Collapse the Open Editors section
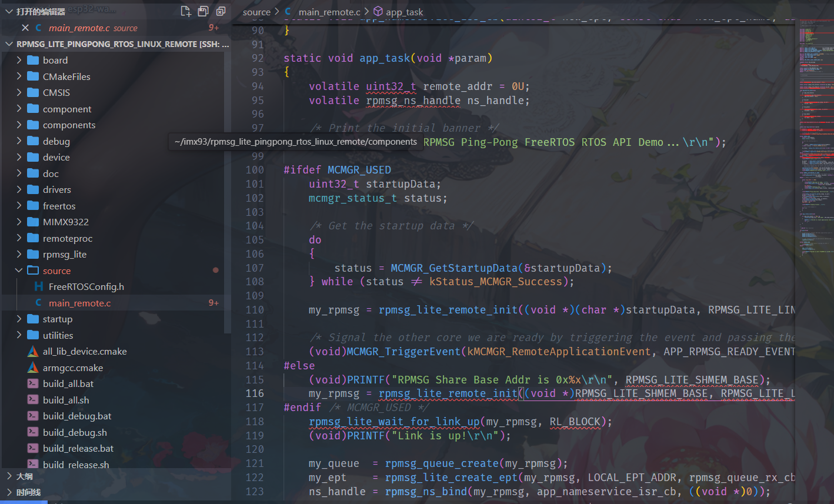The image size is (834, 504). [9, 11]
